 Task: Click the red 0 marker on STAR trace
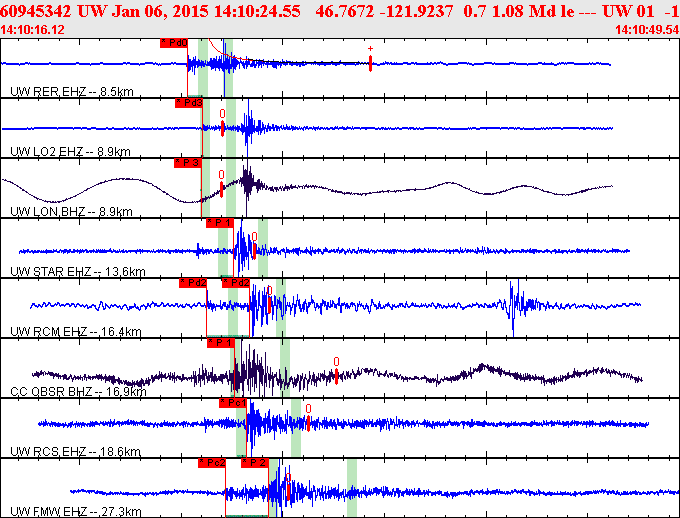(x=254, y=246)
